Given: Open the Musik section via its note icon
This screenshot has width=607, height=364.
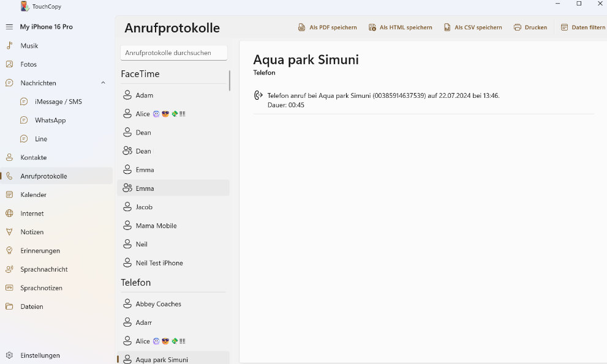Looking at the screenshot, I should [9, 46].
